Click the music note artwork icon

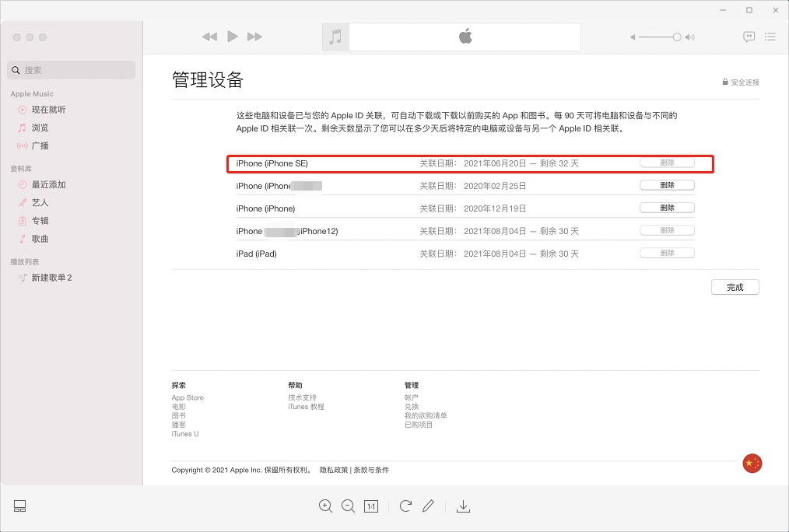click(335, 37)
